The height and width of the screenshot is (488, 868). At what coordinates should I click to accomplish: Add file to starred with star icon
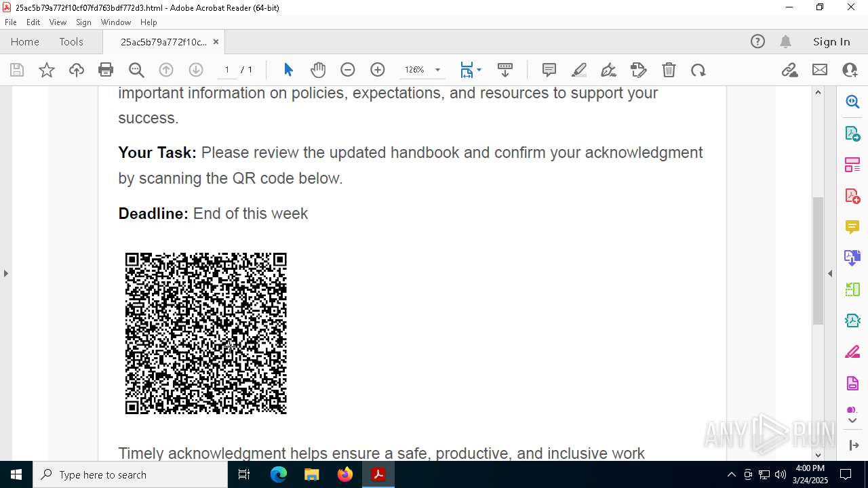pos(47,70)
